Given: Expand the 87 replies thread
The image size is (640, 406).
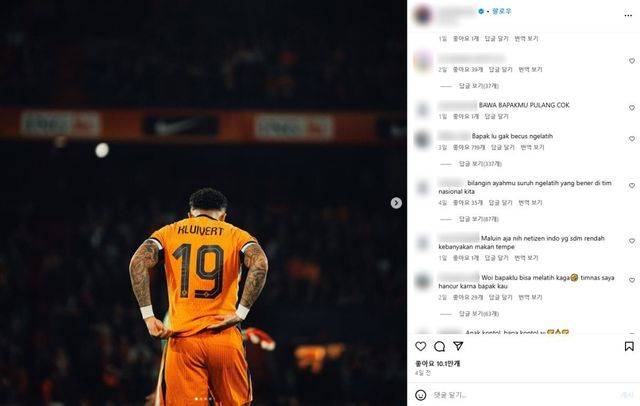Looking at the screenshot, I should 479,219.
